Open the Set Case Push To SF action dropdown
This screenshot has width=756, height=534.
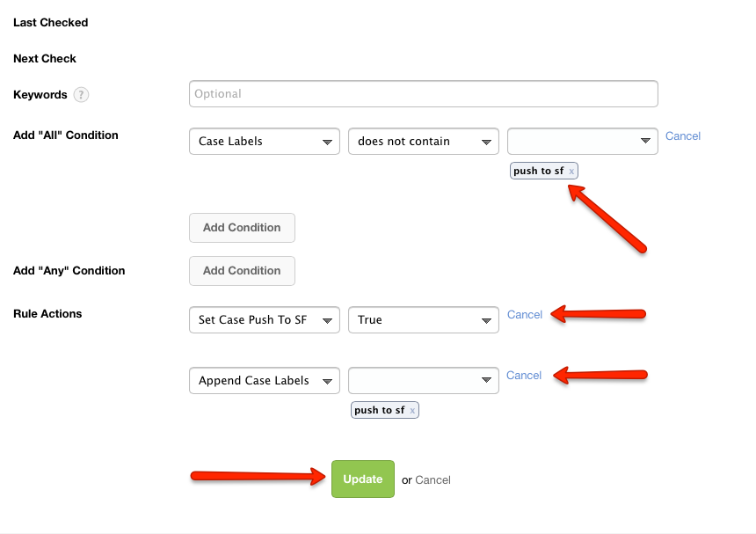pyautogui.click(x=264, y=320)
